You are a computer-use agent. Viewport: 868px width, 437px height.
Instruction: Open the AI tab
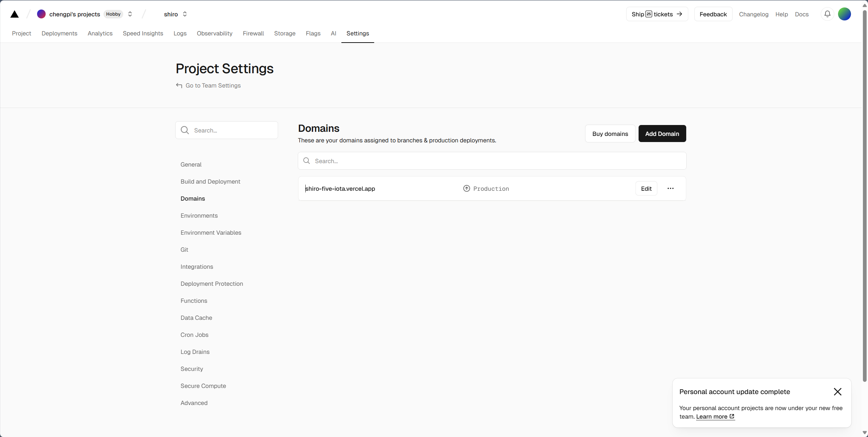click(x=334, y=33)
